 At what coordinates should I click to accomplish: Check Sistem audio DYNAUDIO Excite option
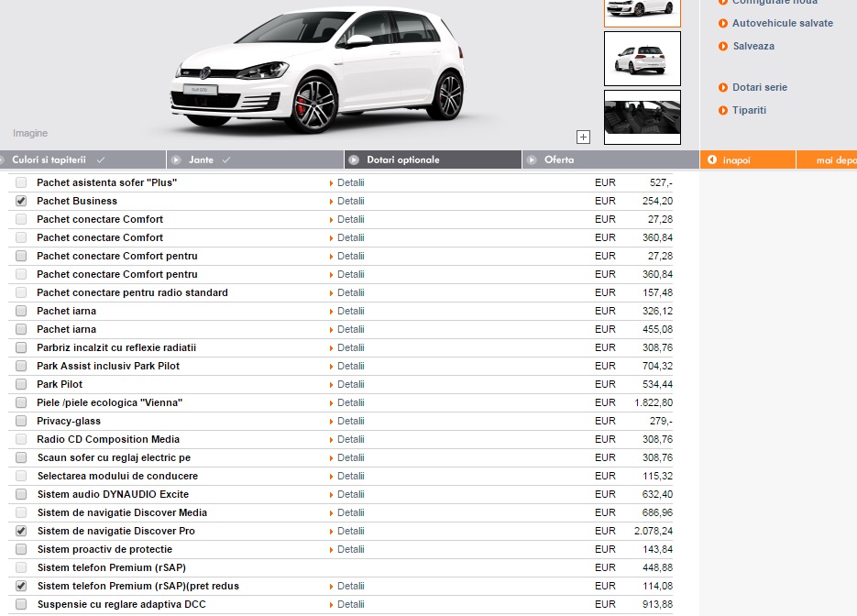pos(21,494)
